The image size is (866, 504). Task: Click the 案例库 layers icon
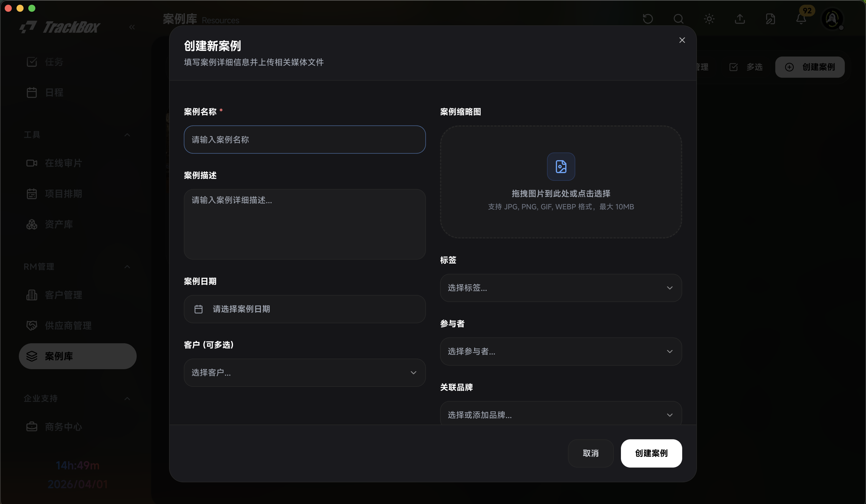(x=32, y=356)
